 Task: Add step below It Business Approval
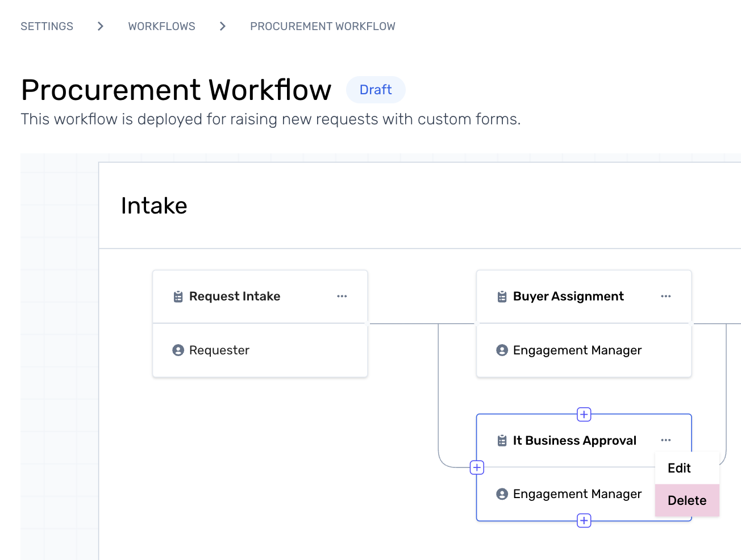tap(584, 520)
